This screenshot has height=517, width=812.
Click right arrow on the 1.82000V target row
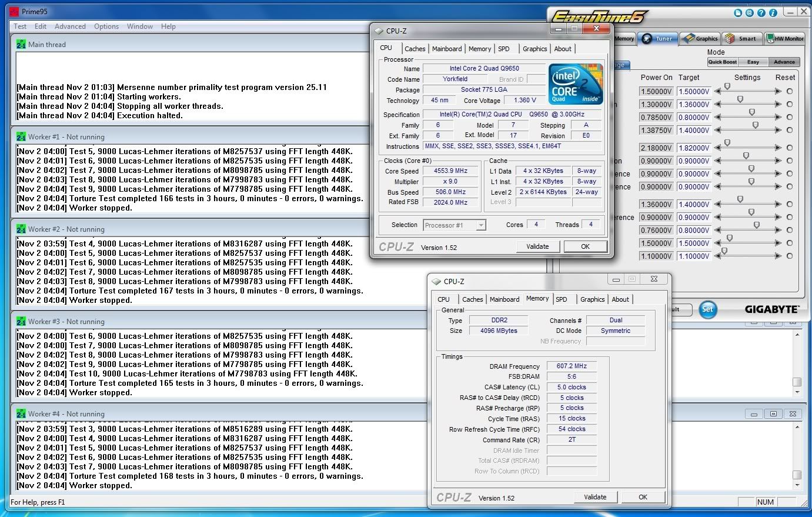click(778, 148)
